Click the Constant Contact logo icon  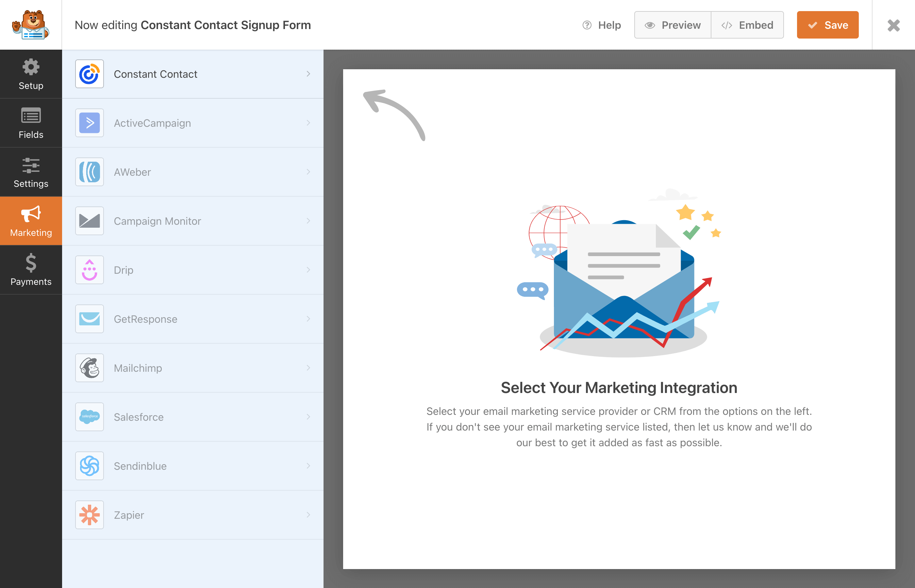coord(89,74)
